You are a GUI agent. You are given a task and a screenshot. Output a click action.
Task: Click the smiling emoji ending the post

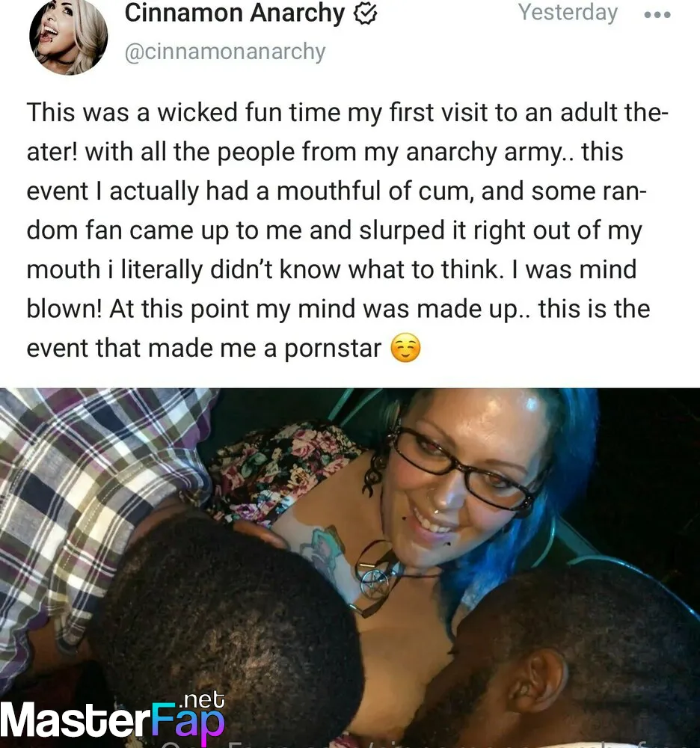click(405, 348)
